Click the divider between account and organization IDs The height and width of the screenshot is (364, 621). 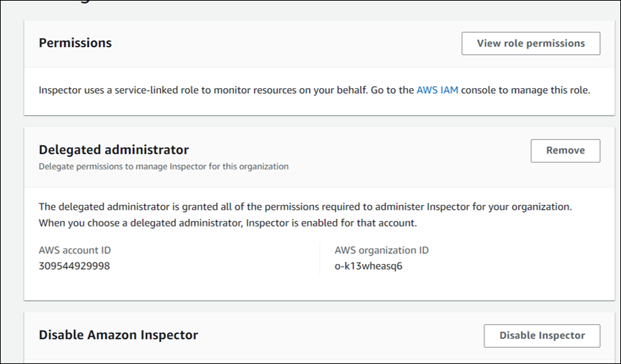[x=319, y=258]
